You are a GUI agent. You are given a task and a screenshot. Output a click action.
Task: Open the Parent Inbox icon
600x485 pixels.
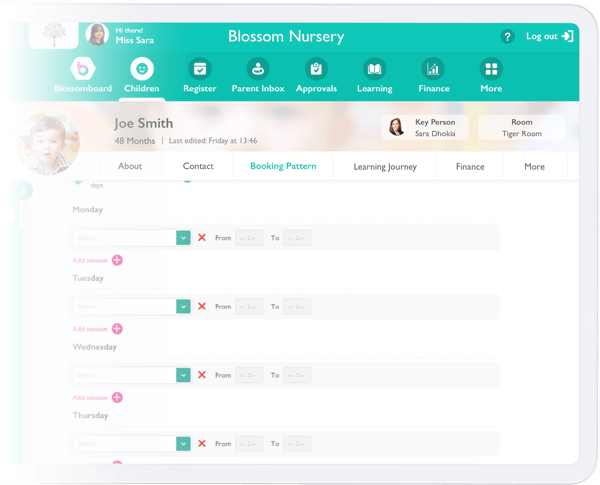(258, 69)
